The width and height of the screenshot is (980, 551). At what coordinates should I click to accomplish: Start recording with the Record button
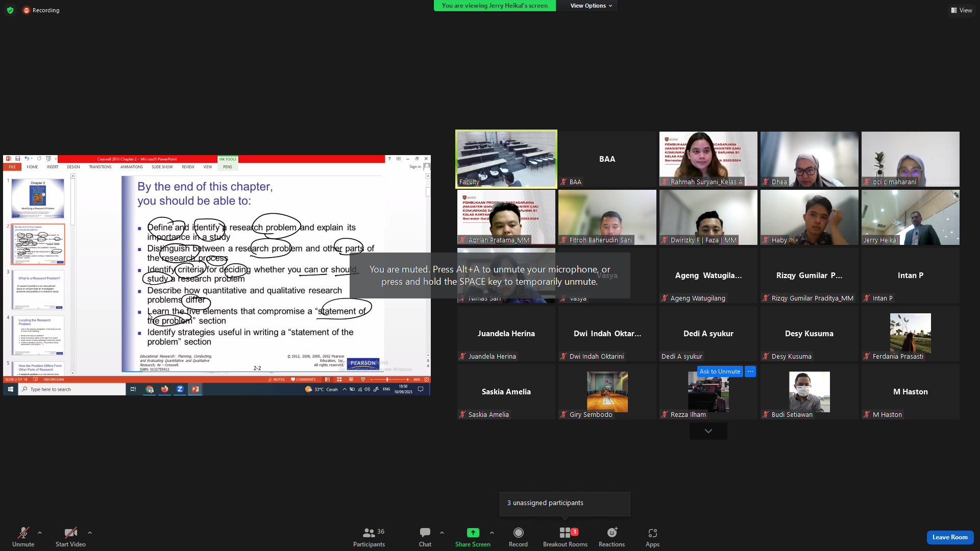518,537
